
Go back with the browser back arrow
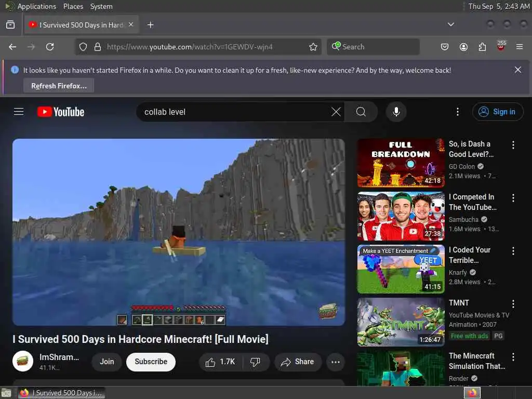[12, 47]
